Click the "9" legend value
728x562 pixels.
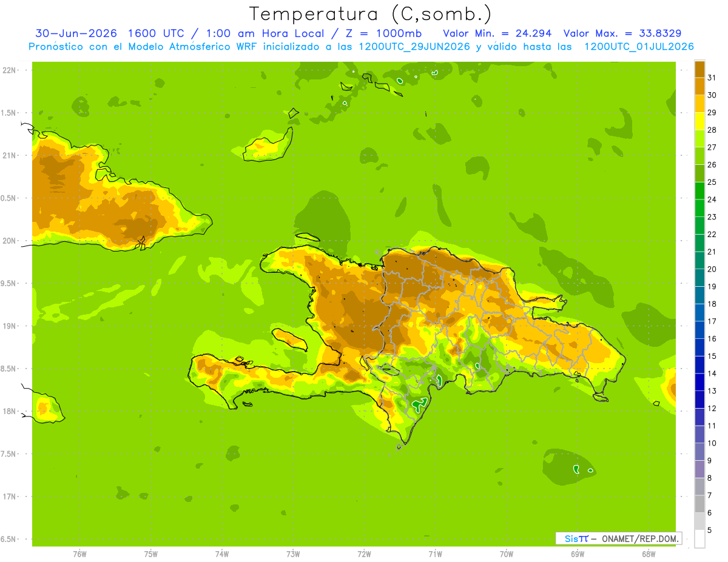710,461
